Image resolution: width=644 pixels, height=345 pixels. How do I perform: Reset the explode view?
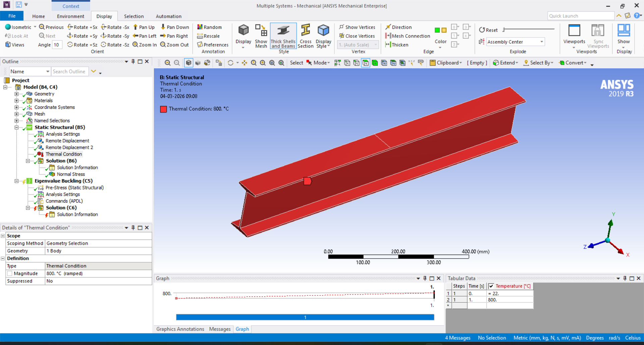pos(488,30)
